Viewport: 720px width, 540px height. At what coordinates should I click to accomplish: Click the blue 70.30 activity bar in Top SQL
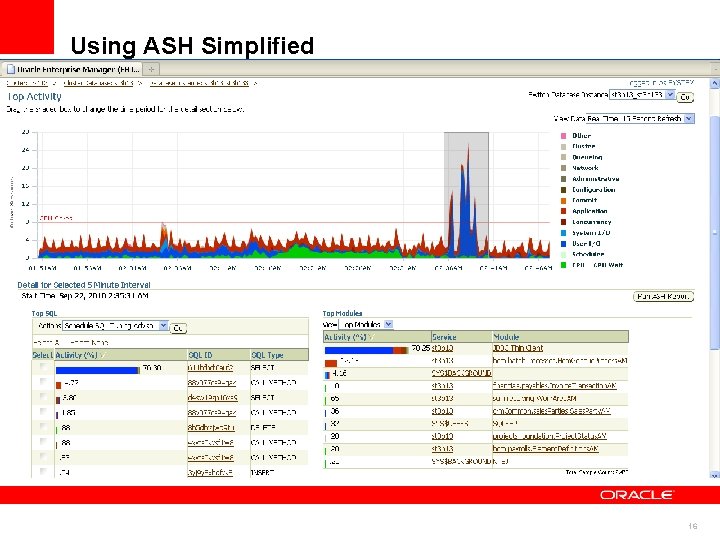[x=98, y=370]
